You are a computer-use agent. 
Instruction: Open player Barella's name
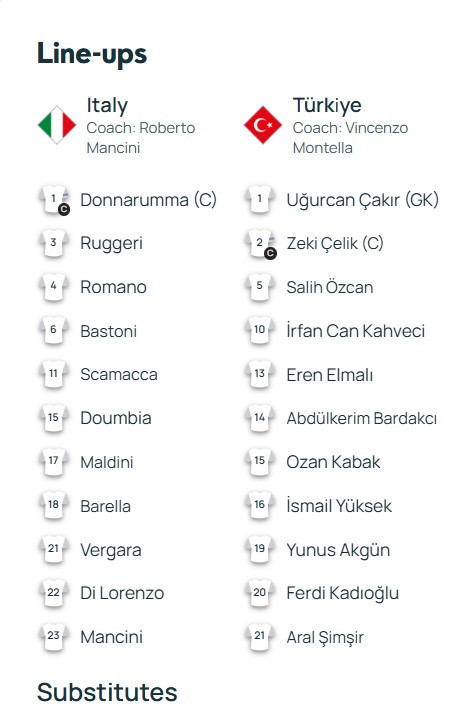(x=105, y=506)
